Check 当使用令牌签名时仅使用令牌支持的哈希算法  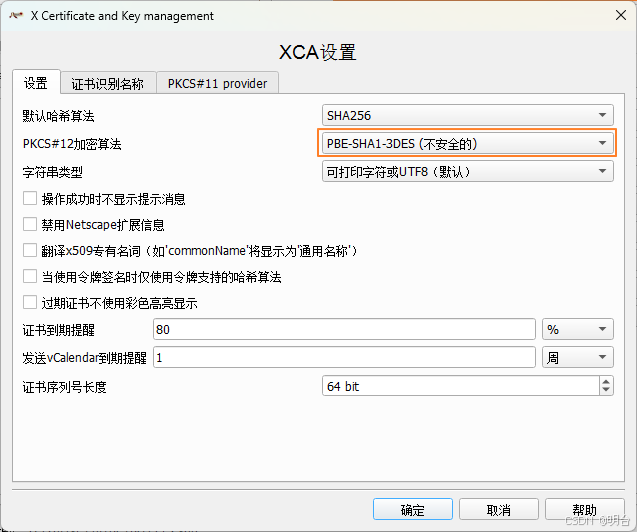coord(30,277)
